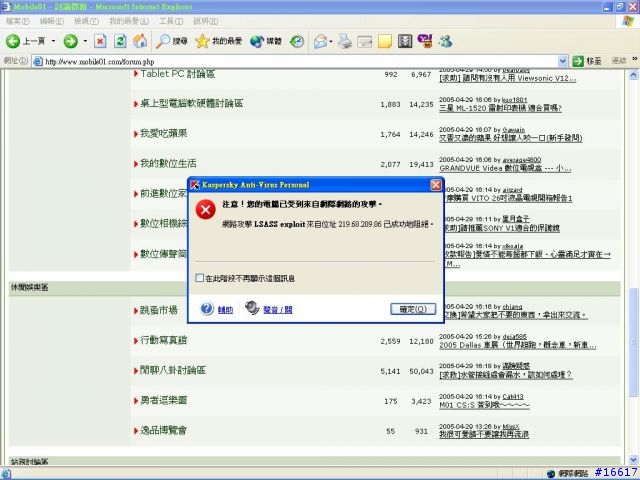Image resolution: width=640 pixels, height=480 pixels.
Task: Click the Stop page loading icon
Action: (x=100, y=41)
